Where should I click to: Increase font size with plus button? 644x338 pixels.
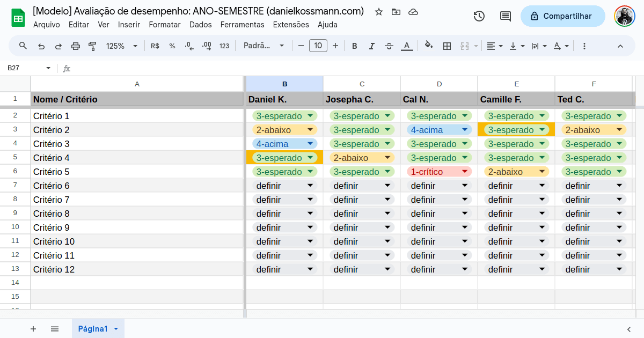(335, 46)
